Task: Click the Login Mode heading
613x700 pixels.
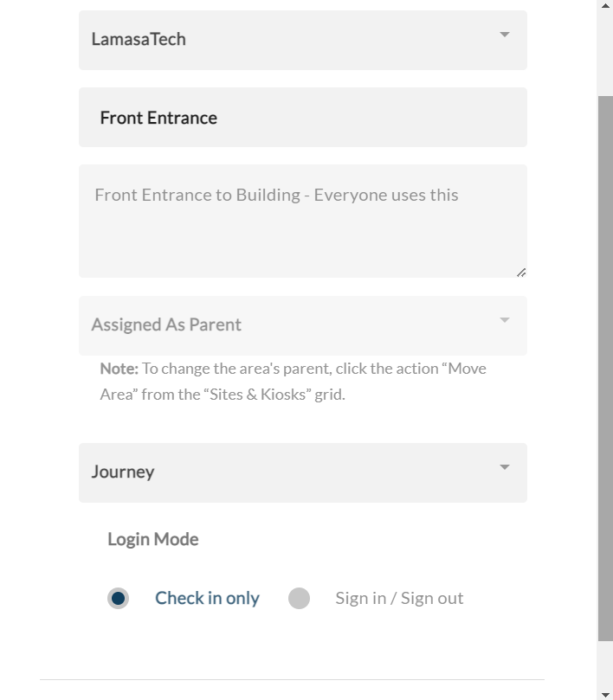Action: pyautogui.click(x=153, y=539)
